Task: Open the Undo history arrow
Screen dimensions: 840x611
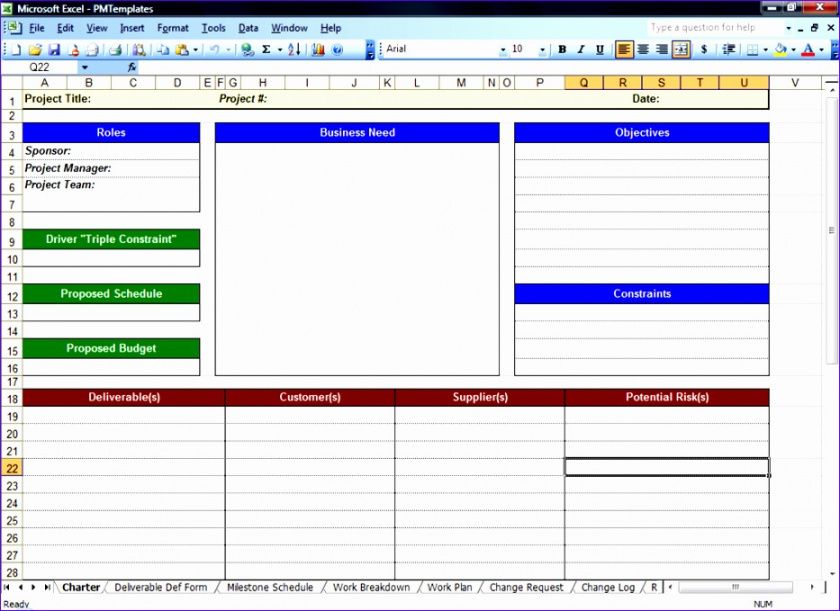Action: [x=228, y=50]
